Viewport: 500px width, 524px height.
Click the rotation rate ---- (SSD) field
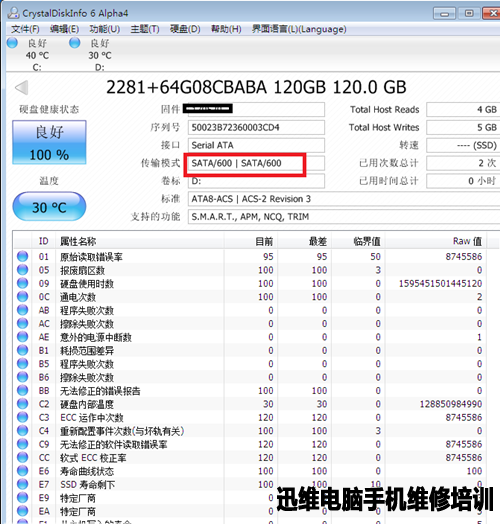coord(463,145)
